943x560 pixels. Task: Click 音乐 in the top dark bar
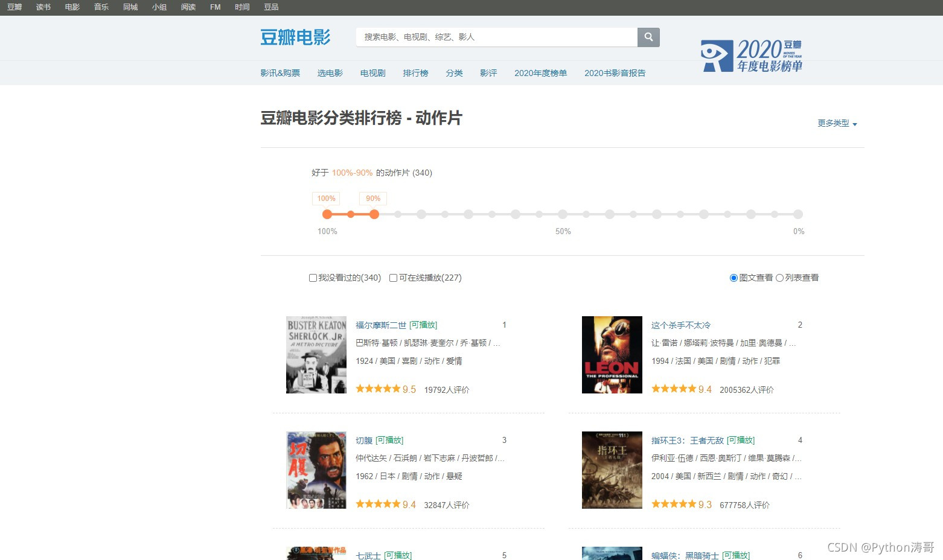[x=101, y=7]
